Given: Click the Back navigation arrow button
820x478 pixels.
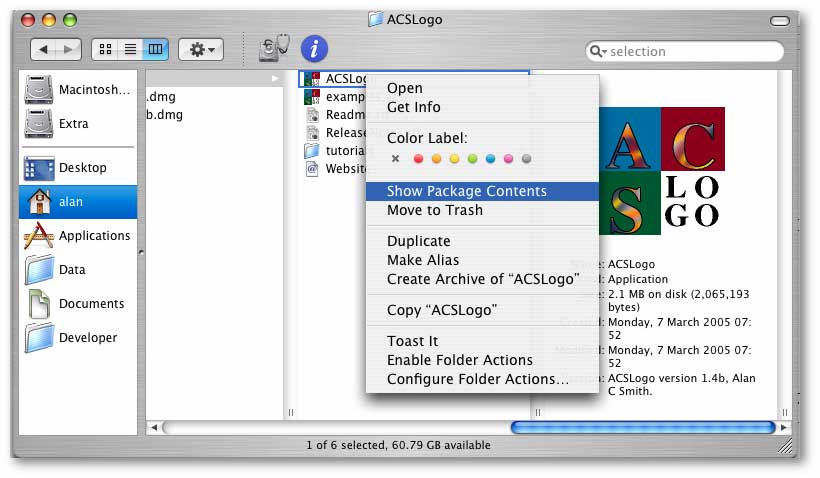Looking at the screenshot, I should pos(44,49).
